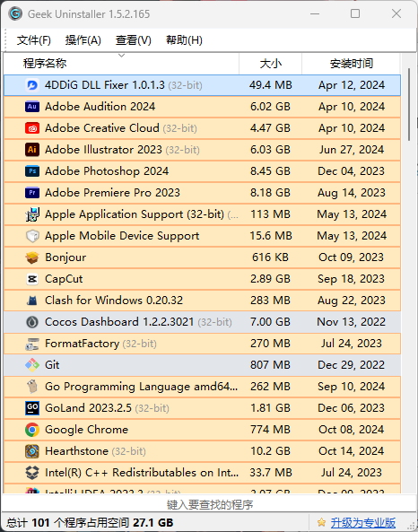Image resolution: width=418 pixels, height=532 pixels.
Task: Click the Adobe Premiere Pro Pr icon
Action: pyautogui.click(x=32, y=193)
